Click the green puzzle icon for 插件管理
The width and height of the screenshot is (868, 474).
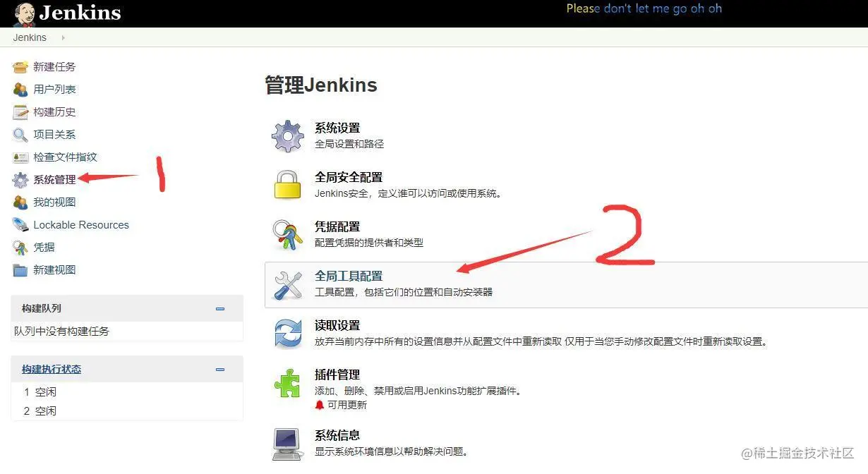[288, 383]
